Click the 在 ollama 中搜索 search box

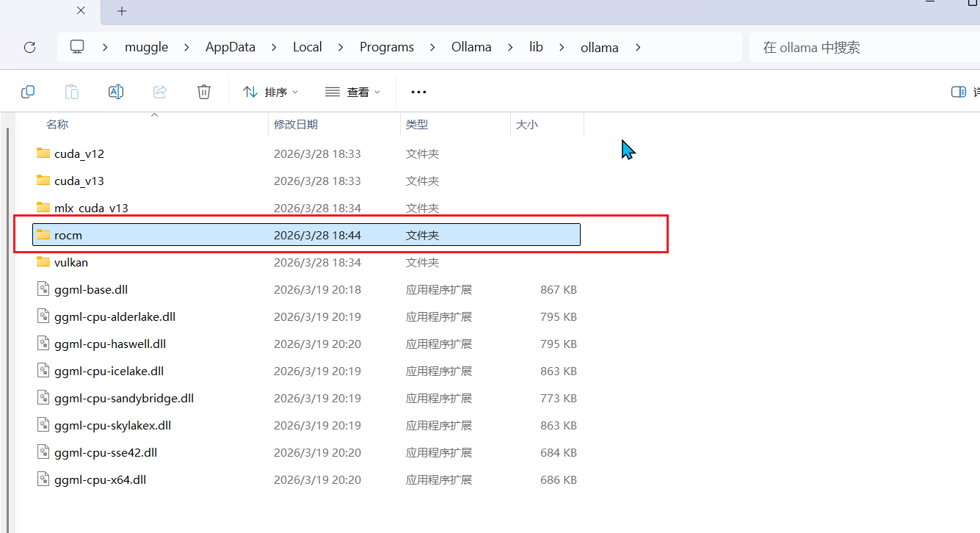coord(864,47)
